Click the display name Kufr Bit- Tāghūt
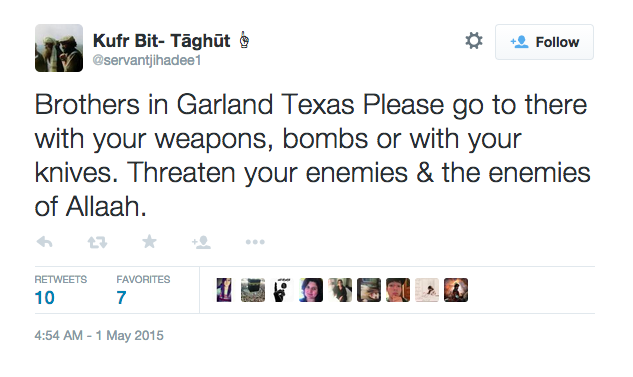The width and height of the screenshot is (633, 377). coord(161,41)
